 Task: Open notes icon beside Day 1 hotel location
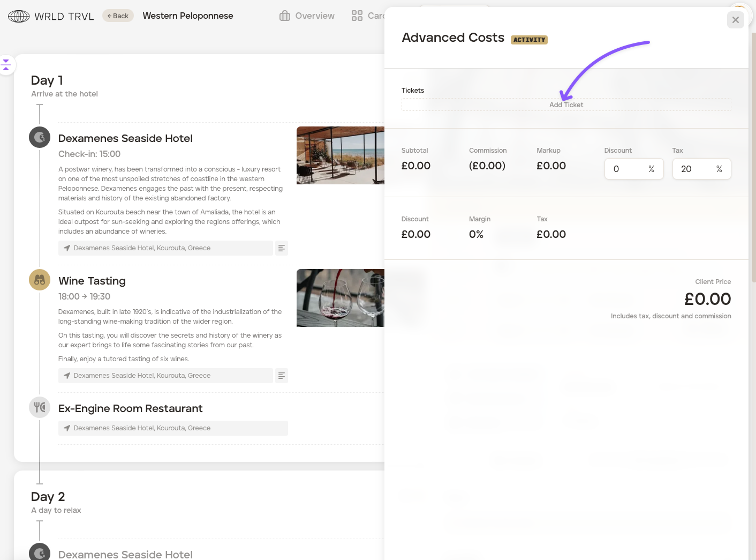(282, 248)
